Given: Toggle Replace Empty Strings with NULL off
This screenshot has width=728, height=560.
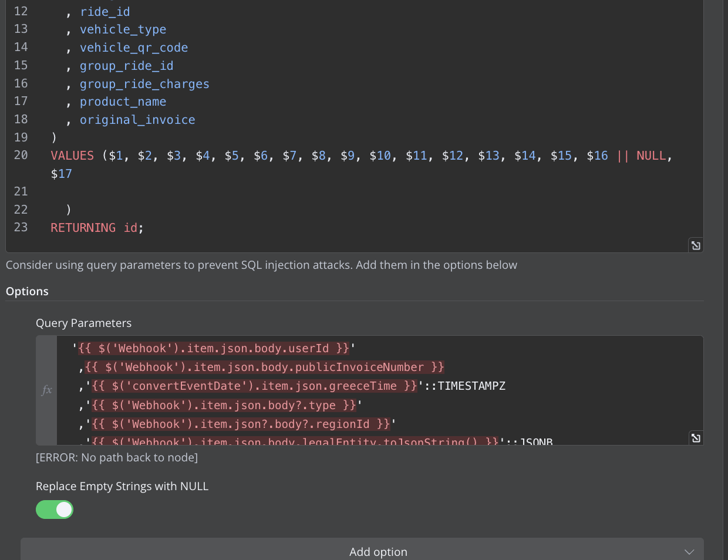Looking at the screenshot, I should (55, 510).
